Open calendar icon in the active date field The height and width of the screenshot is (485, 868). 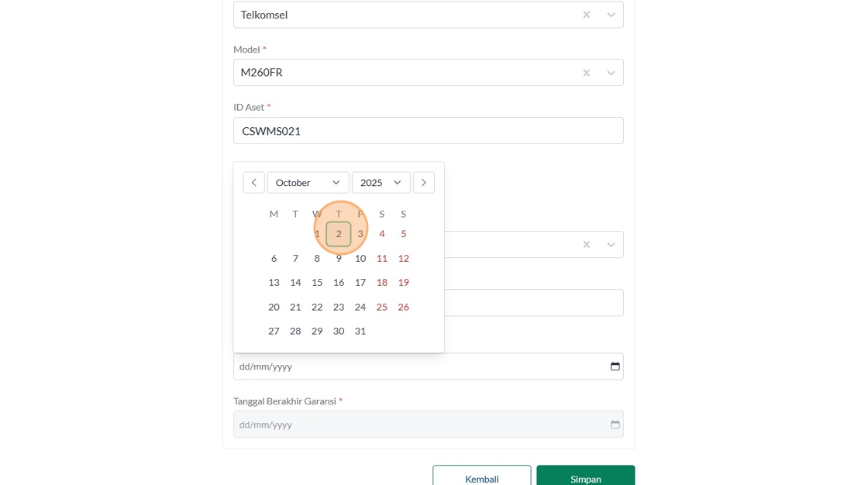(x=615, y=366)
